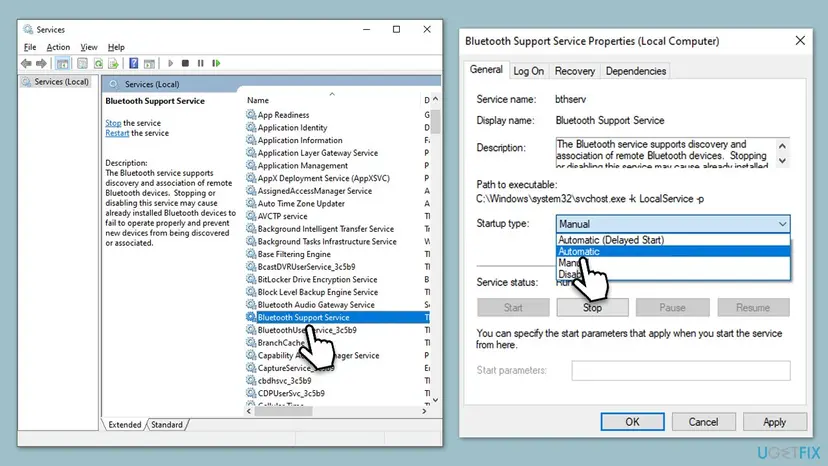Close the Bluetooth Support Service Properties dialog

pyautogui.click(x=800, y=41)
